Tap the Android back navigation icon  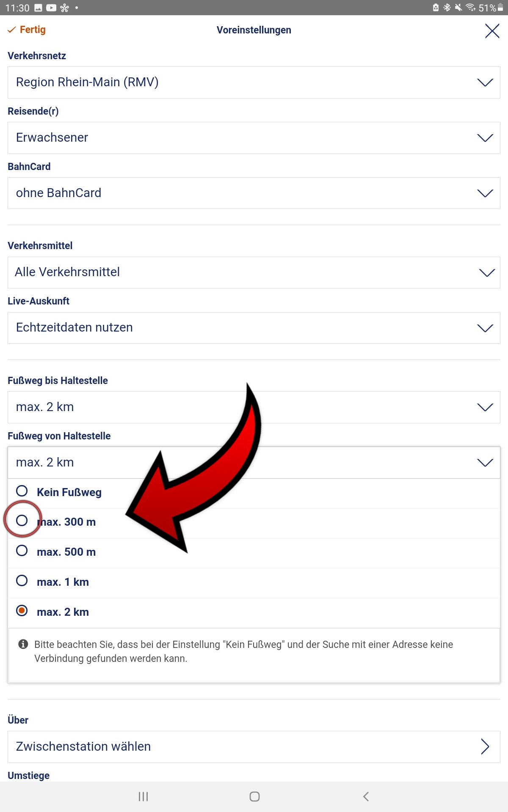pos(366,796)
